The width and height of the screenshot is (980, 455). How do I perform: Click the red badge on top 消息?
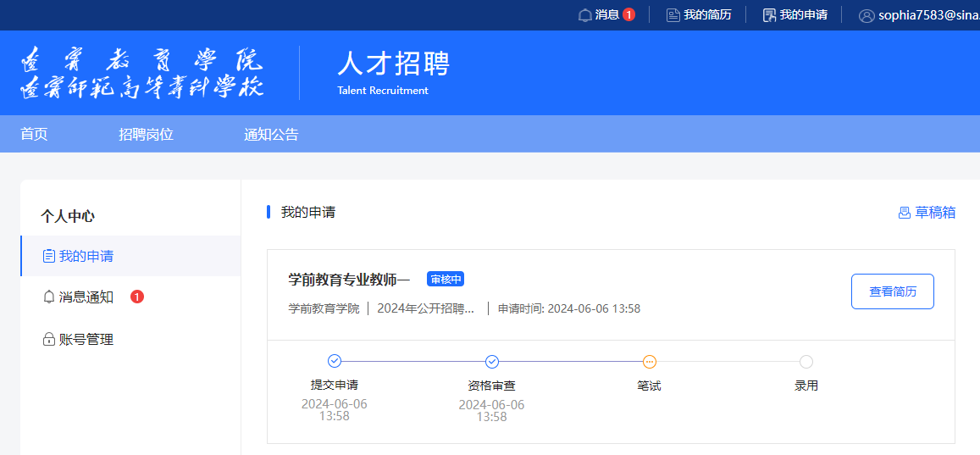(x=628, y=14)
